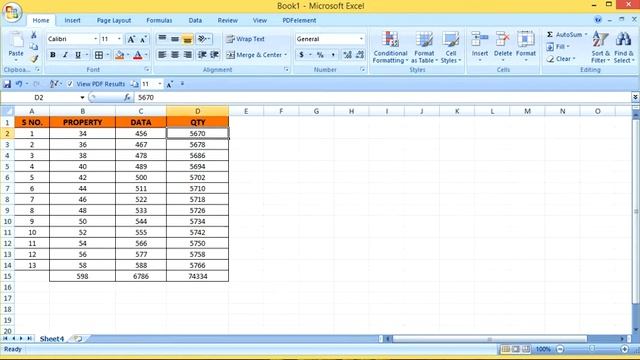Screen dimensions: 640x360
Task: Click the Decrease Indent icon
Action: [202, 55]
